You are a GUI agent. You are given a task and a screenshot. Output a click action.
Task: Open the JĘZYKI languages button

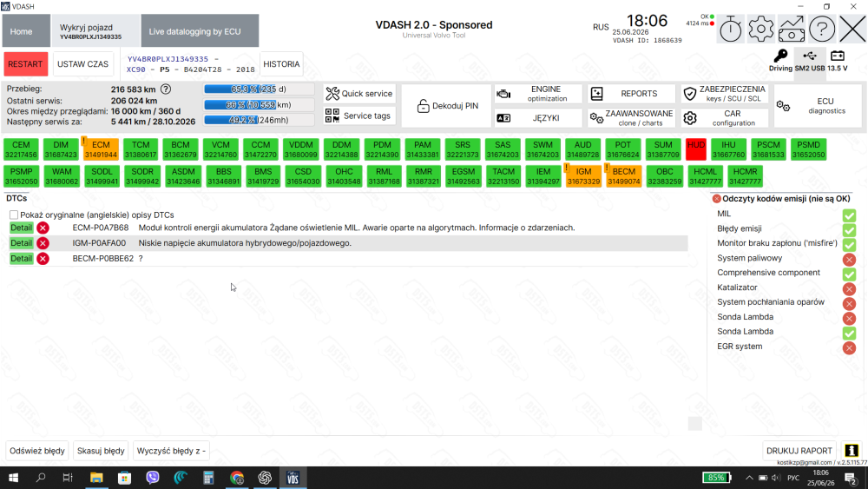pyautogui.click(x=538, y=118)
